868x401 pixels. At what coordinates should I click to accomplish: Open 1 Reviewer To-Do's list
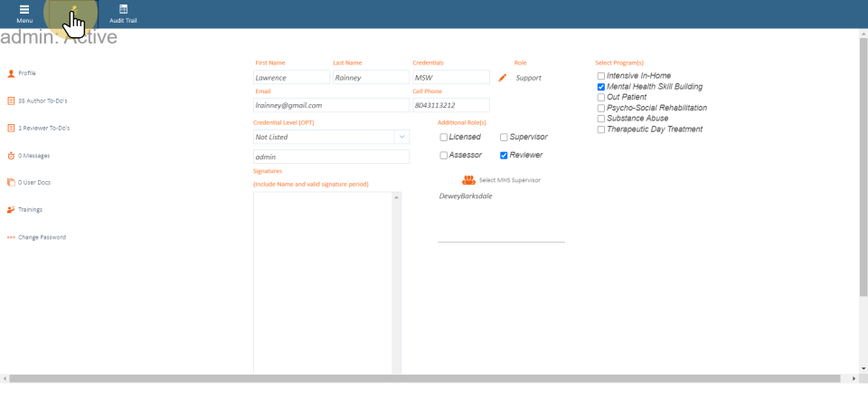tap(43, 129)
